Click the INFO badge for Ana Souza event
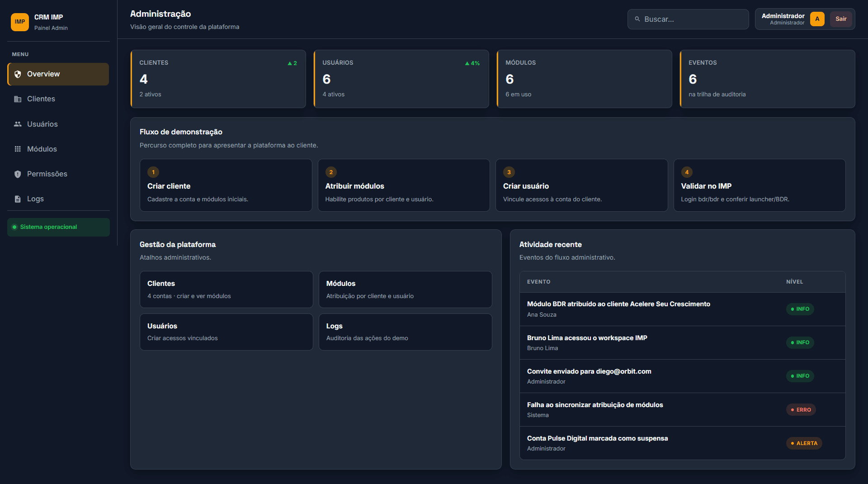 800,309
